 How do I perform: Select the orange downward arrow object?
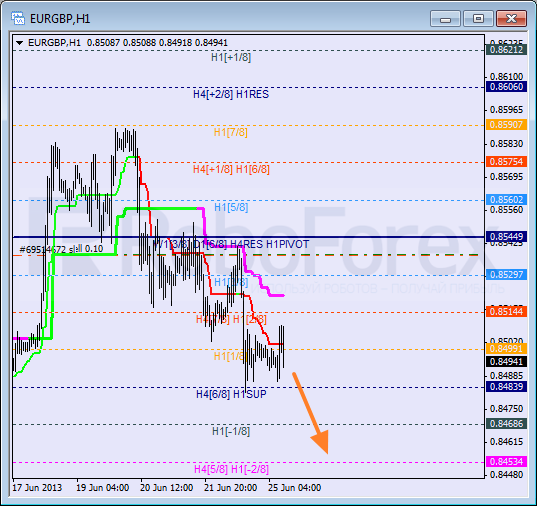(x=311, y=413)
